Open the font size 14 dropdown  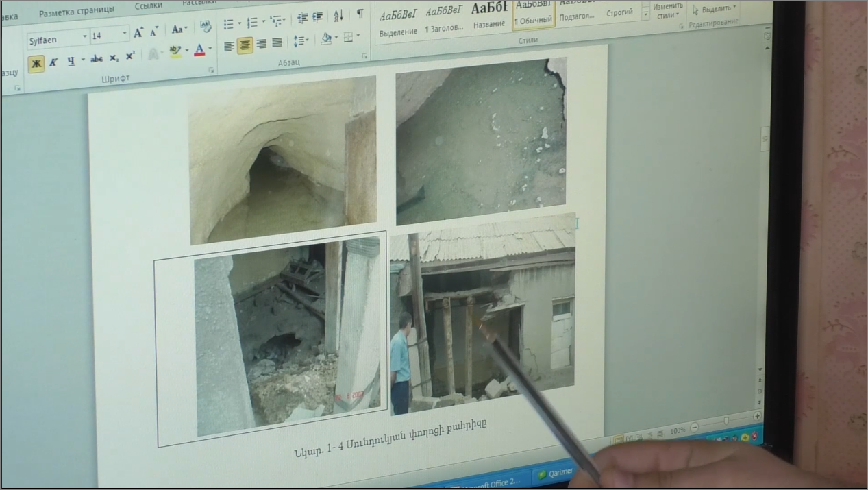point(125,34)
